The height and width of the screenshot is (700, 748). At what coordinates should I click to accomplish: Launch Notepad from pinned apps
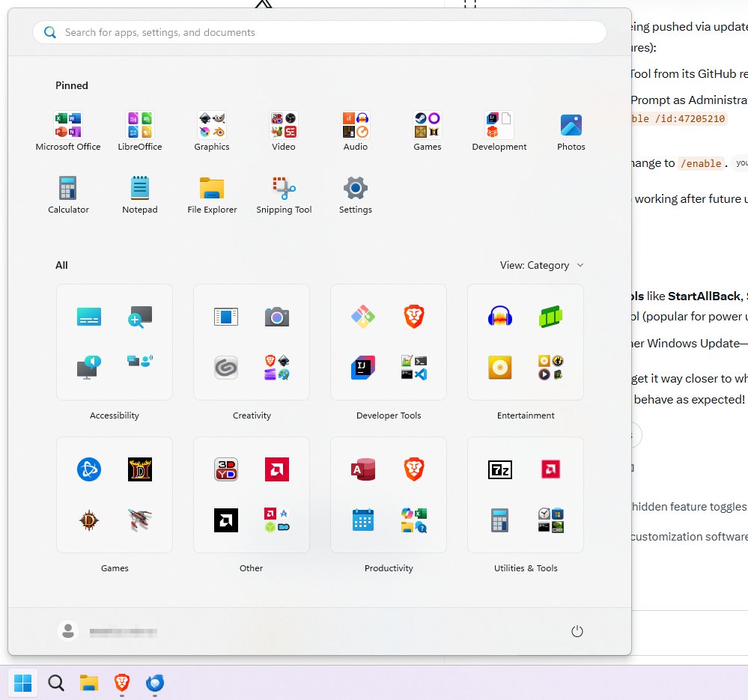[x=140, y=195]
